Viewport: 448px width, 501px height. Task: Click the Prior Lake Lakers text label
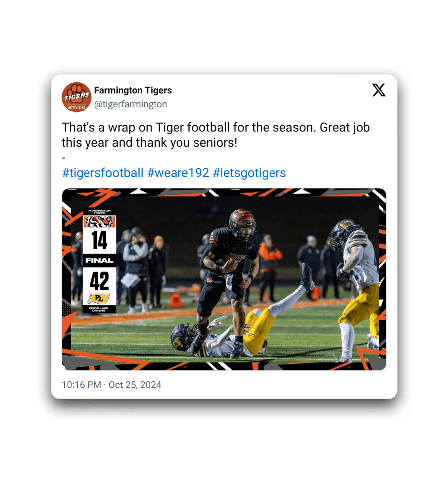click(x=99, y=309)
